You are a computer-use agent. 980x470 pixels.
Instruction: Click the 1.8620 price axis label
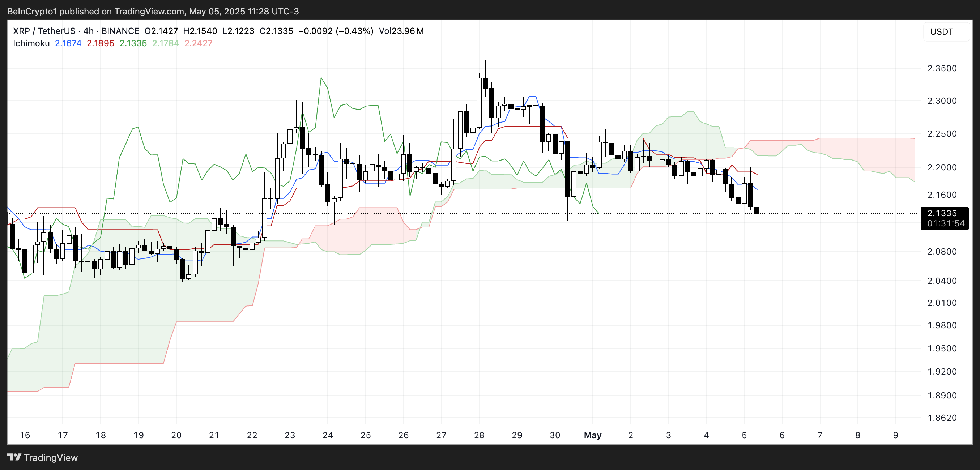[942, 418]
